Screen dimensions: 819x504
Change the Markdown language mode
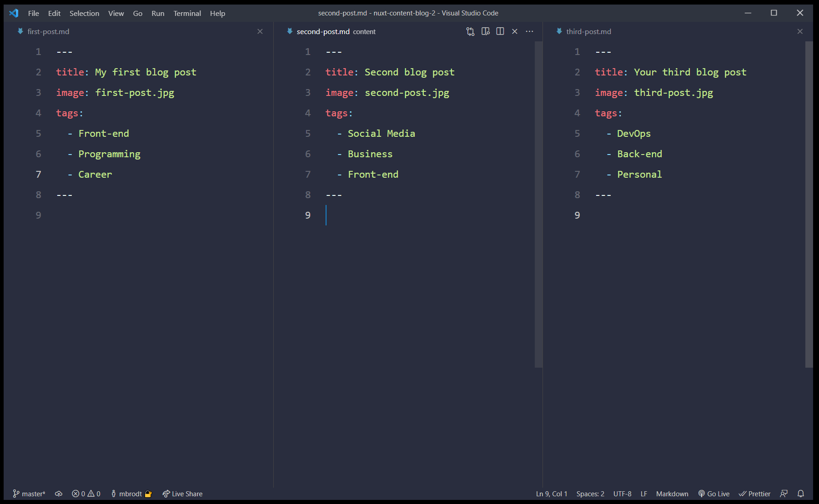(672, 494)
